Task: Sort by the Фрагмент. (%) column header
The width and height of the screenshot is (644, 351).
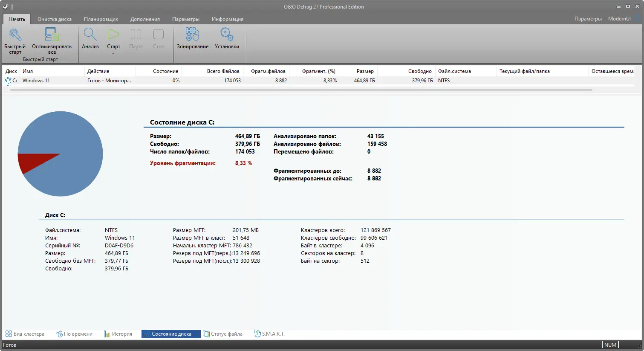Action: click(x=313, y=71)
